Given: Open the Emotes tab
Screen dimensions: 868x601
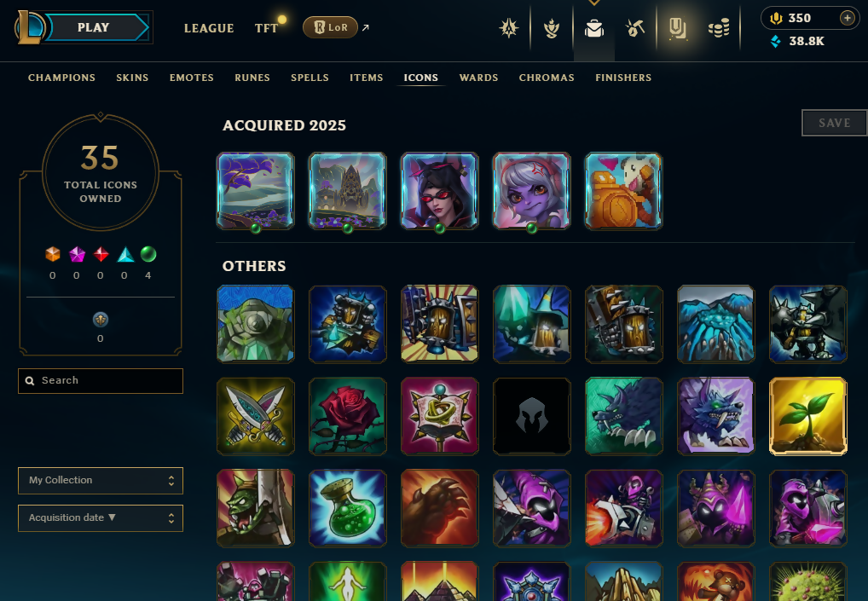Looking at the screenshot, I should (x=192, y=78).
